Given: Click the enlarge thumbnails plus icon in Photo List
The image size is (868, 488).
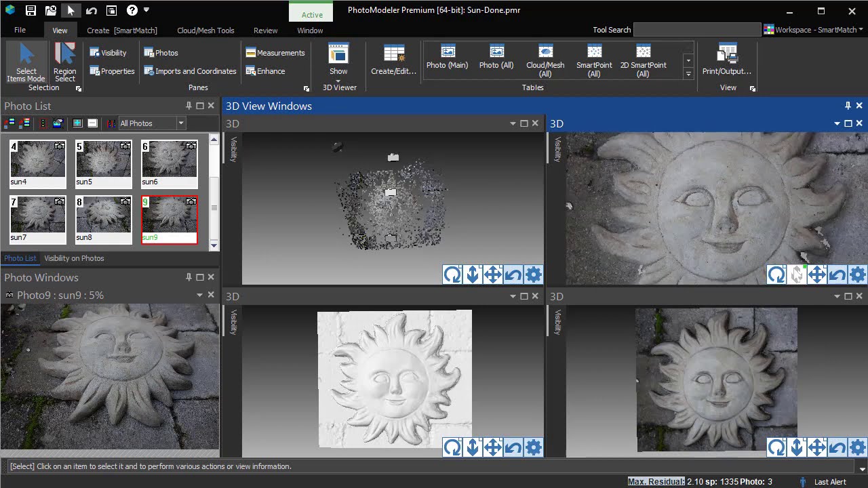Looking at the screenshot, I should click(77, 123).
